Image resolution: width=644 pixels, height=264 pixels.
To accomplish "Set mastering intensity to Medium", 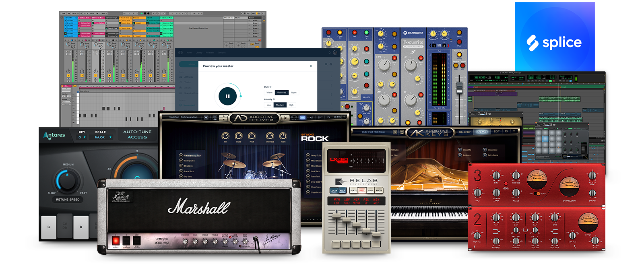I will [x=280, y=105].
